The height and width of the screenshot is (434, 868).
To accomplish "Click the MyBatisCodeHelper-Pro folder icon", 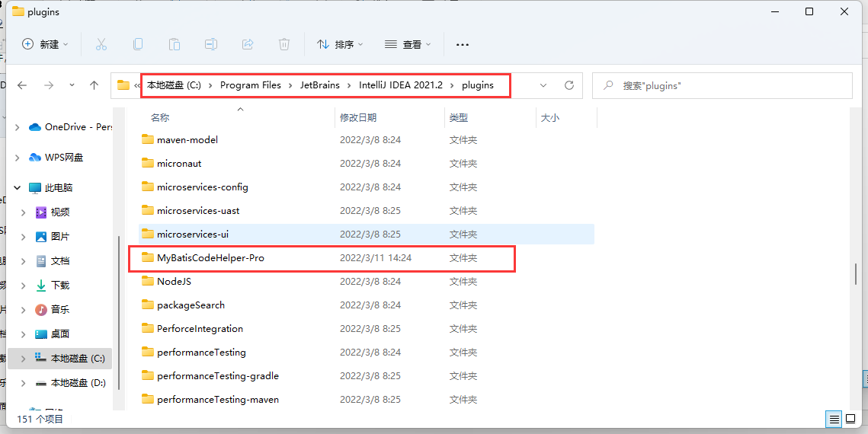I will (x=147, y=257).
